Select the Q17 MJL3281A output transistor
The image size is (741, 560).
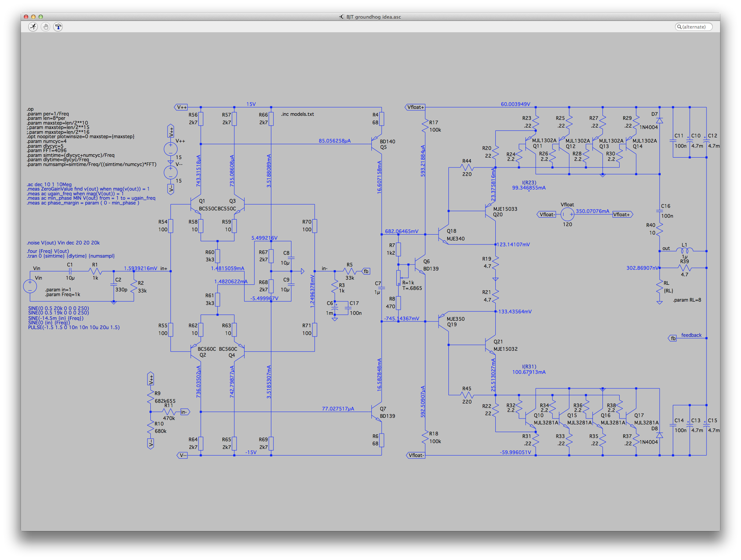630,419
